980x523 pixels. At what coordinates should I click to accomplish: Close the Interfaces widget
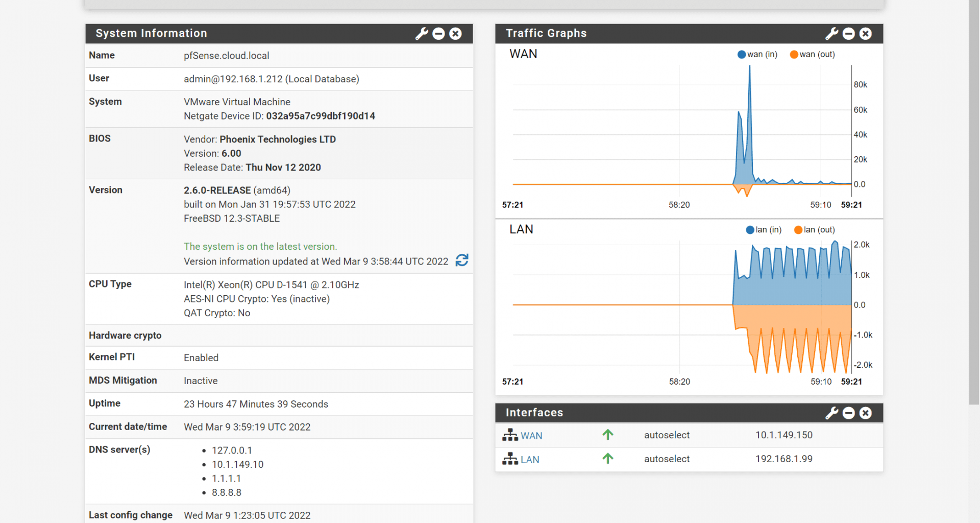point(865,413)
